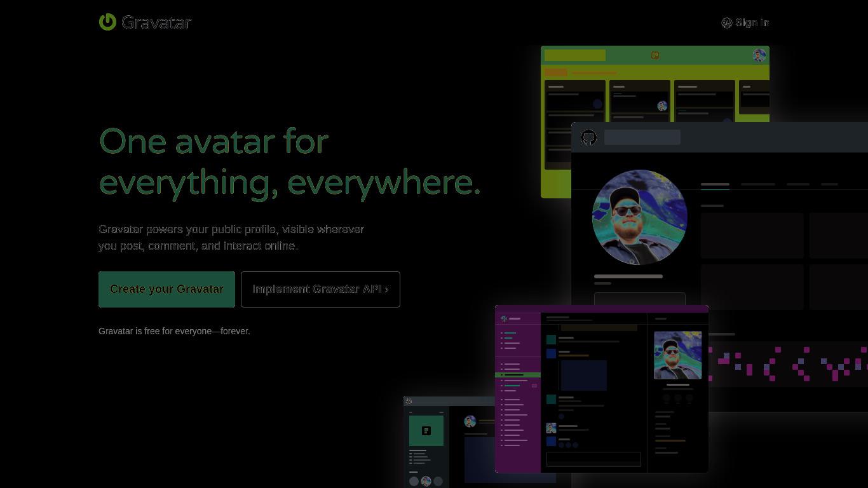Click the small avatar on the green board header
The height and width of the screenshot is (488, 868).
[759, 55]
